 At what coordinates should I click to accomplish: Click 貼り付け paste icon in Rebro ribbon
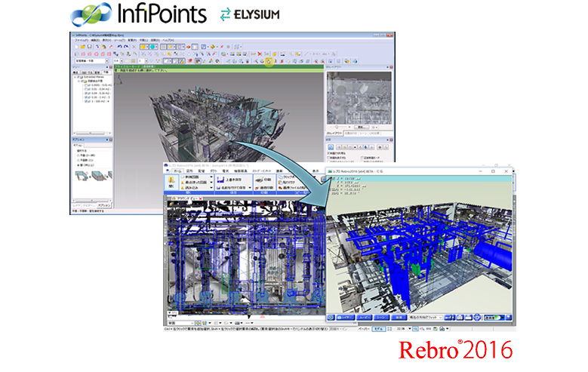(x=280, y=183)
